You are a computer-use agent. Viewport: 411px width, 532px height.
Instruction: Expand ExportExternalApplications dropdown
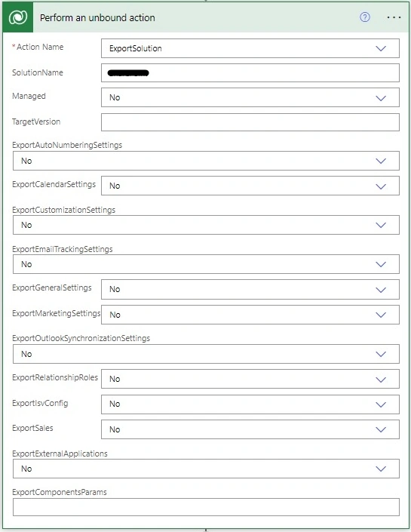[x=381, y=469]
